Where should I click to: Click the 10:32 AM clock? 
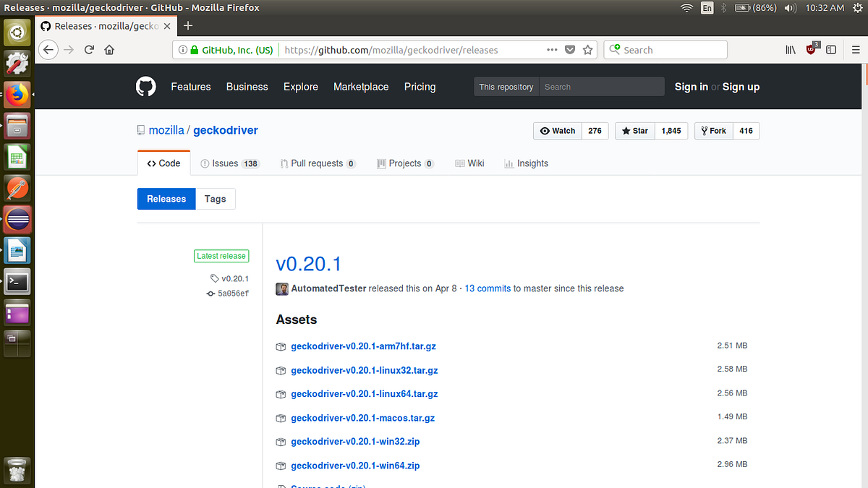(824, 8)
